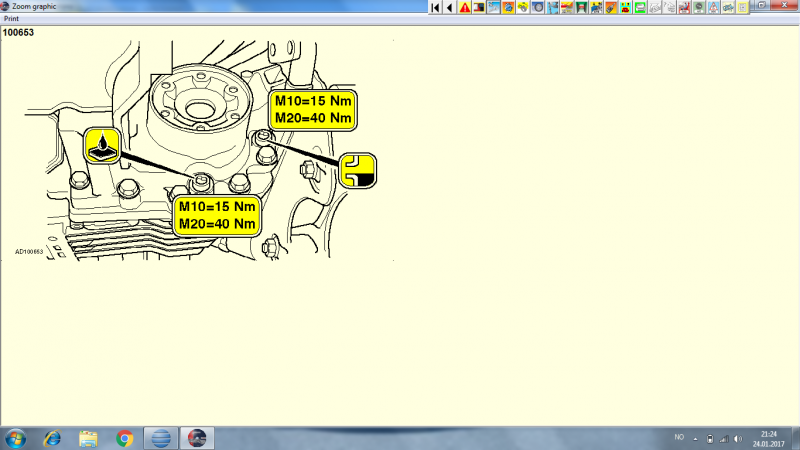Viewport: 800px width, 450px height.
Task: Click the red warning triangle toolbar icon
Action: coord(464,7)
